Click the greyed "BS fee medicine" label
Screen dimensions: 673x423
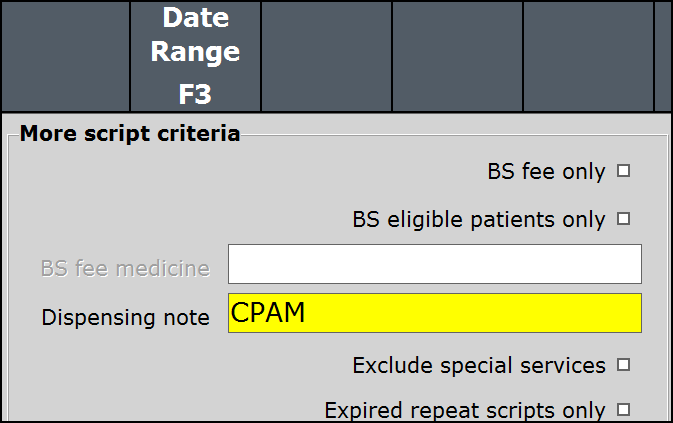[125, 268]
